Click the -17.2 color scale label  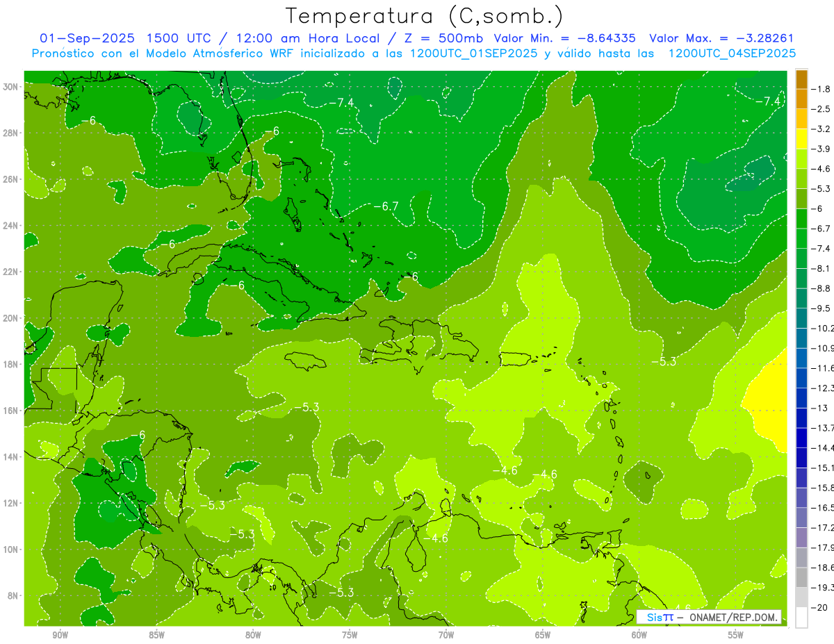coord(822,528)
